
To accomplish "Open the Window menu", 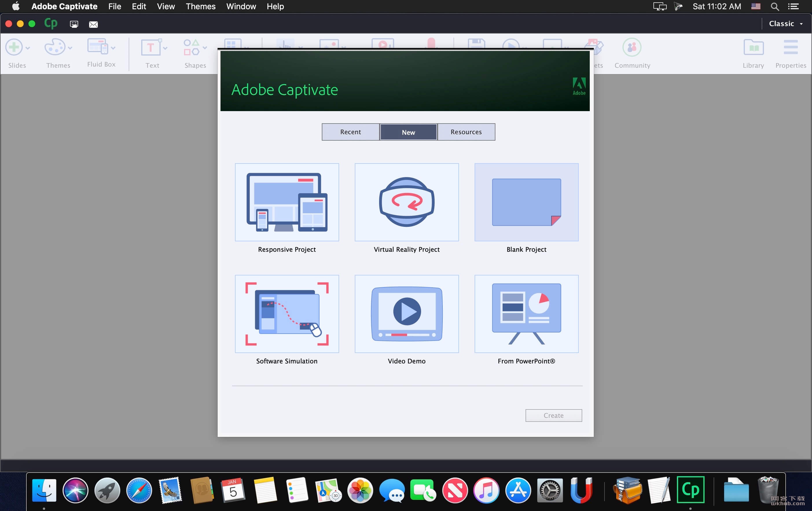I will (x=241, y=6).
